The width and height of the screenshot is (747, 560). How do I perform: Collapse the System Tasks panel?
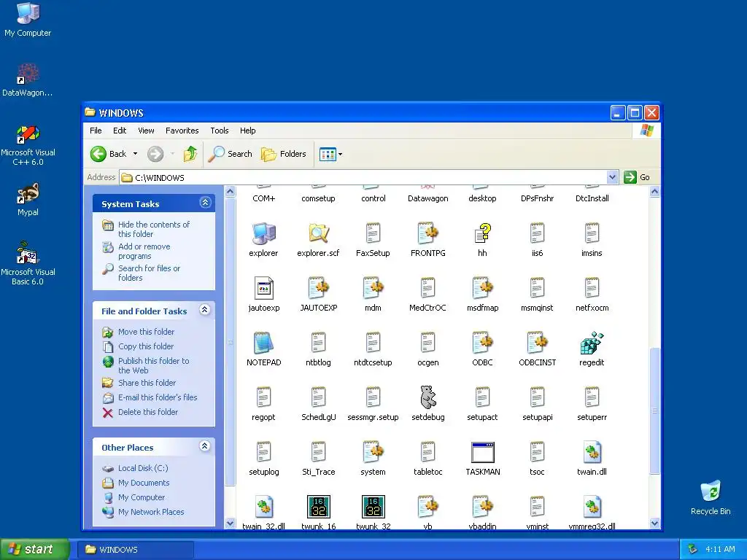[205, 203]
